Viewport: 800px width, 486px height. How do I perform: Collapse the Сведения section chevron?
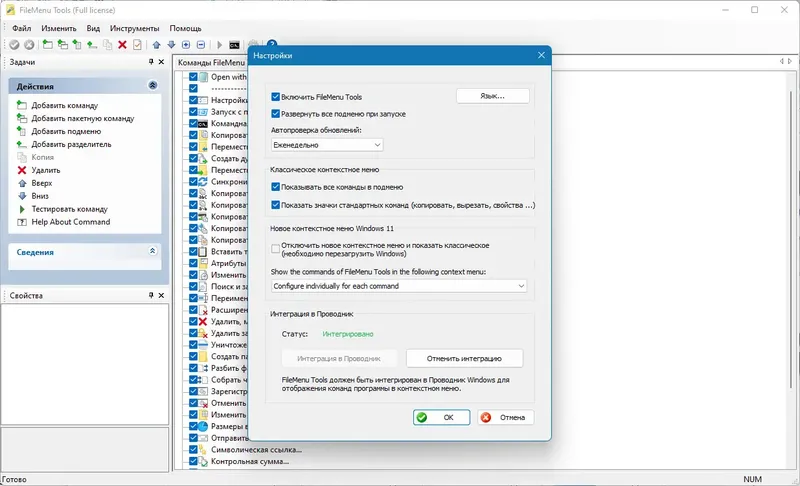pyautogui.click(x=153, y=251)
